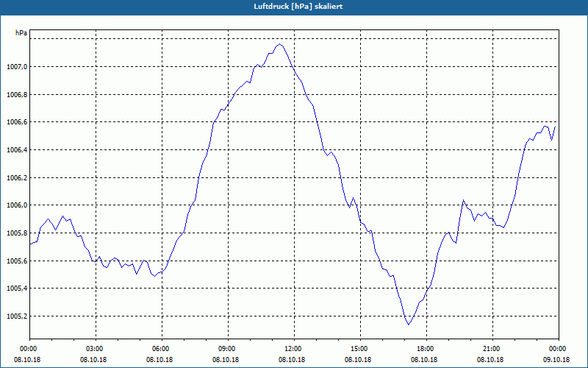The image size is (588, 368).
Task: Select the 1006,2 pressure axis label
Action: click(17, 177)
